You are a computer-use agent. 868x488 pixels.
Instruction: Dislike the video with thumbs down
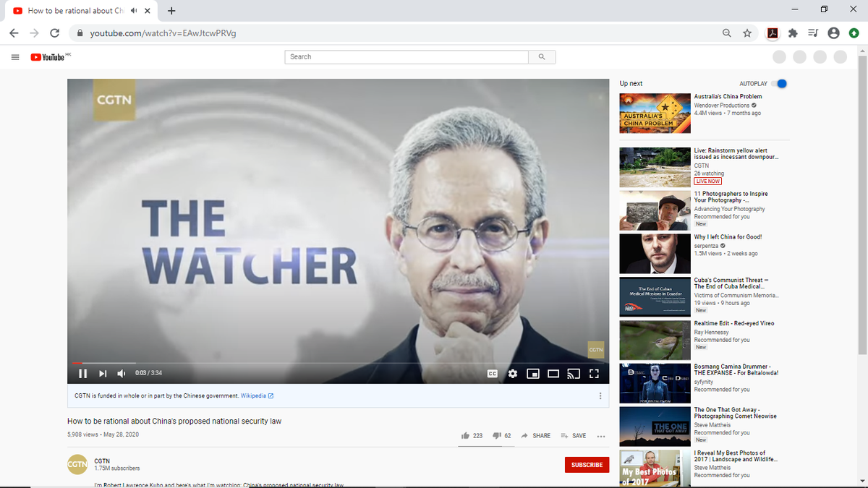502,436
